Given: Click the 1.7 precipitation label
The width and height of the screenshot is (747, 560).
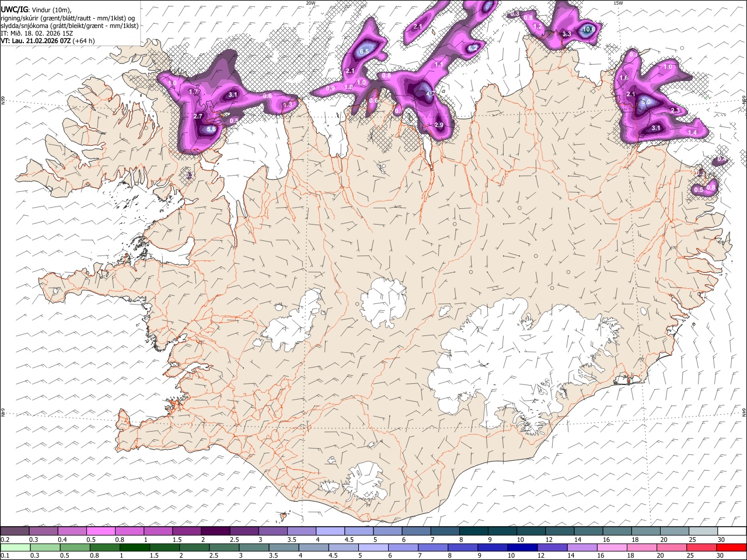Looking at the screenshot, I should (194, 92).
